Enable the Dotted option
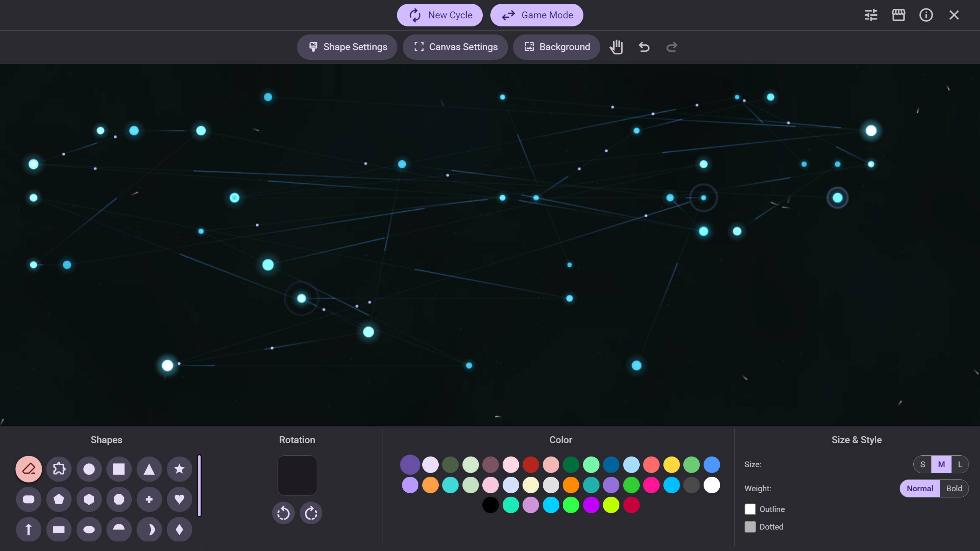980x551 pixels. (750, 527)
